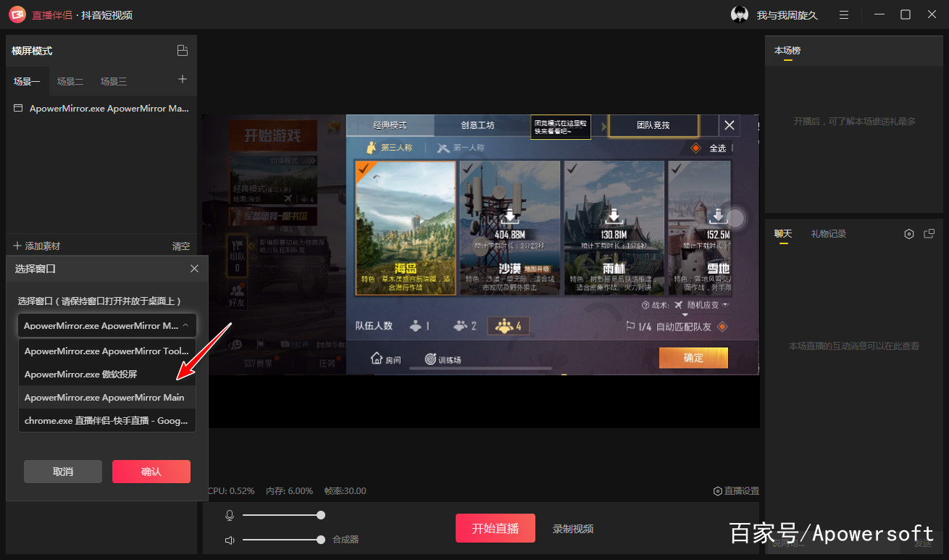Open chat settings hexagon icon
Screen dimensions: 949x560
point(909,234)
